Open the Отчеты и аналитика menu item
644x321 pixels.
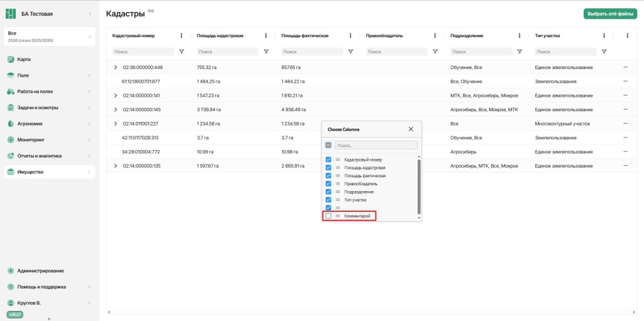(x=49, y=156)
